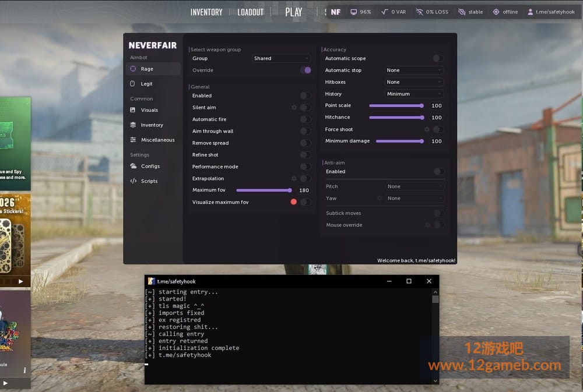The image size is (583, 392).
Task: Click the Inventory layers icon
Action: click(133, 125)
